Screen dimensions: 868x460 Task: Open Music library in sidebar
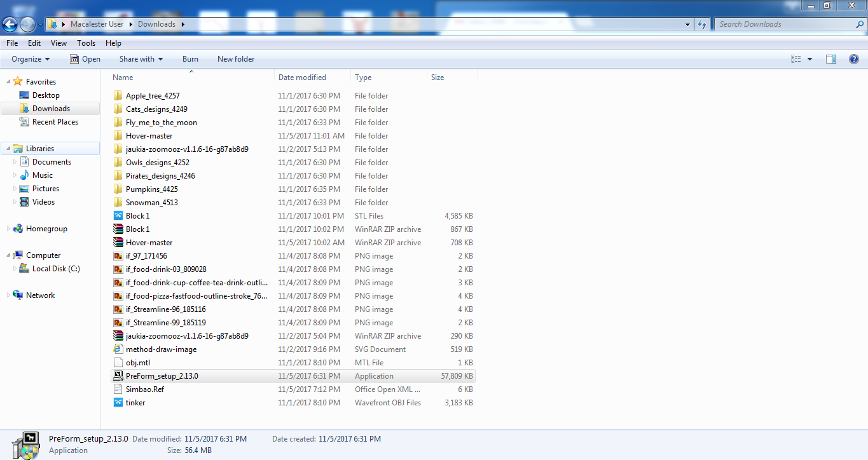point(43,175)
